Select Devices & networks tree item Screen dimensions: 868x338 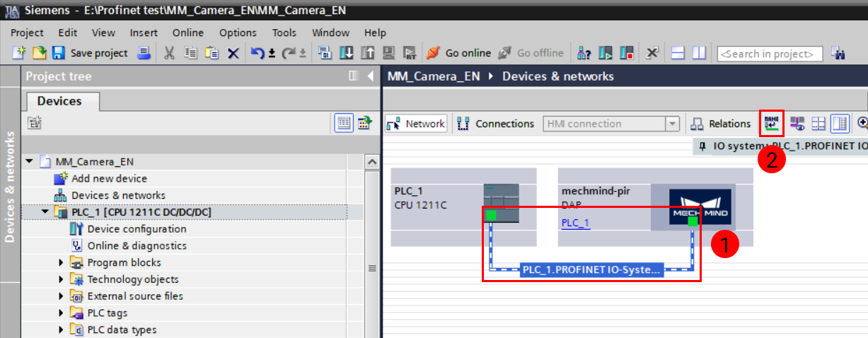(118, 195)
